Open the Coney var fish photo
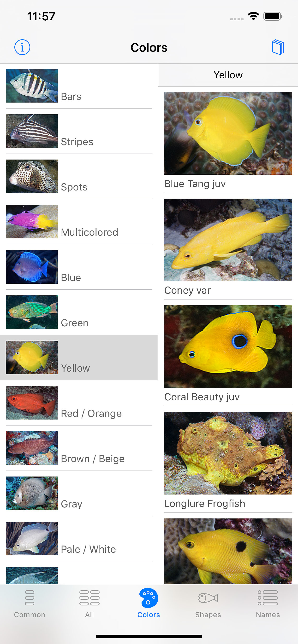The height and width of the screenshot is (644, 298). tap(228, 240)
